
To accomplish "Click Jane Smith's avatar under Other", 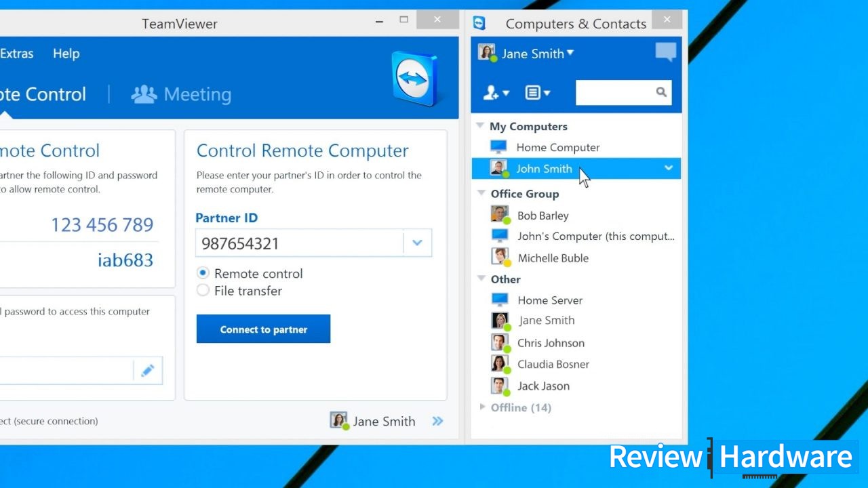I will tap(500, 321).
